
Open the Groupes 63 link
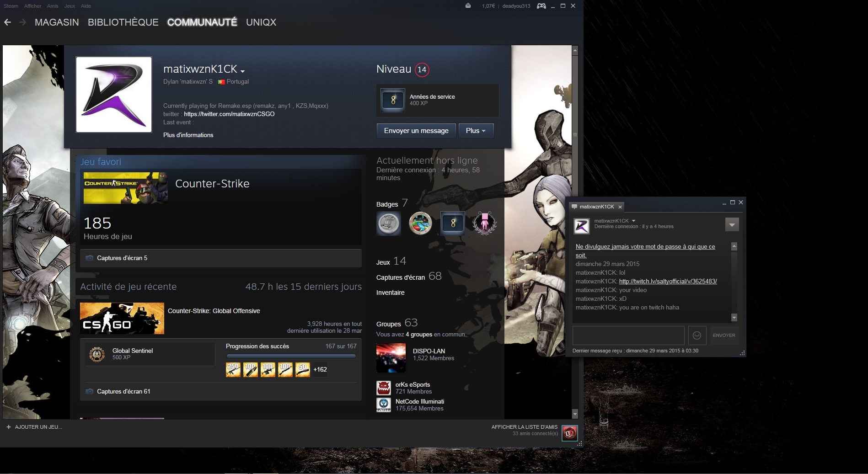[x=397, y=323]
